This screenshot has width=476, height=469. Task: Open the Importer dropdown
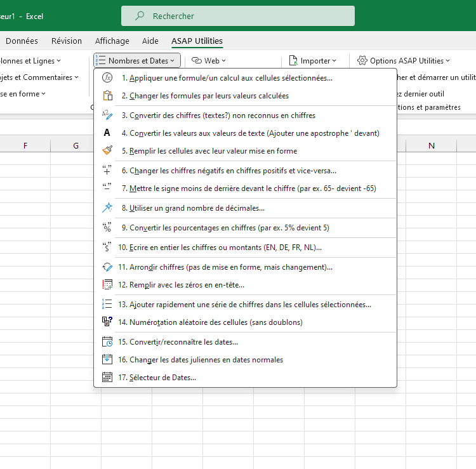(313, 60)
